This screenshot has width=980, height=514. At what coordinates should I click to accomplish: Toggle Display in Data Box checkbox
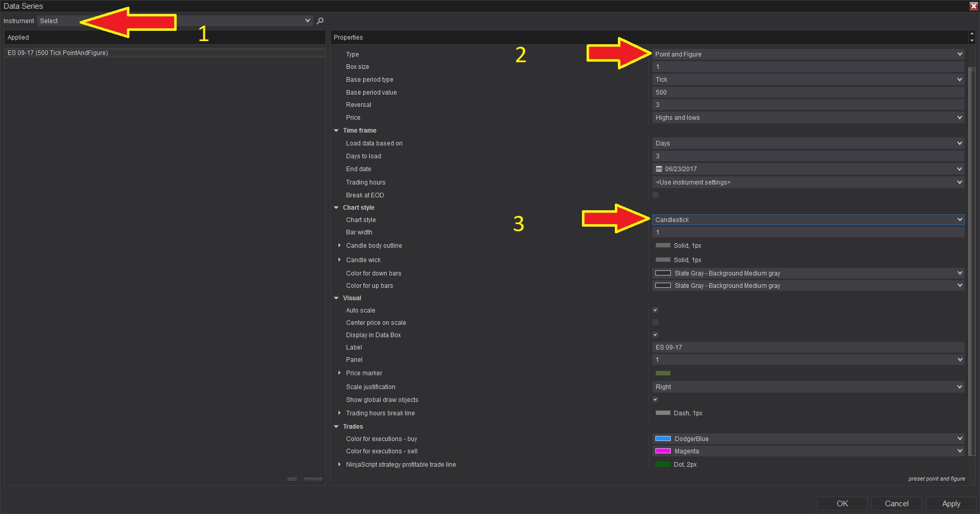[655, 335]
